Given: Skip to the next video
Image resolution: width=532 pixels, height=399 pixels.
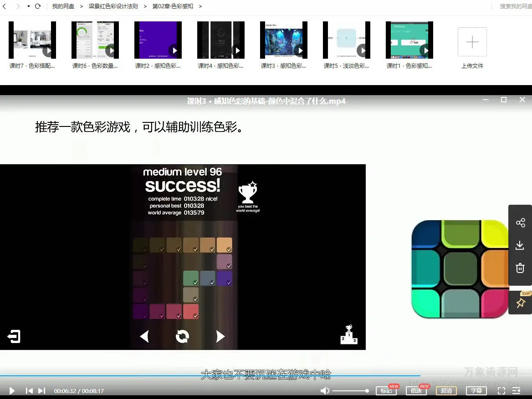Looking at the screenshot, I should tap(41, 391).
